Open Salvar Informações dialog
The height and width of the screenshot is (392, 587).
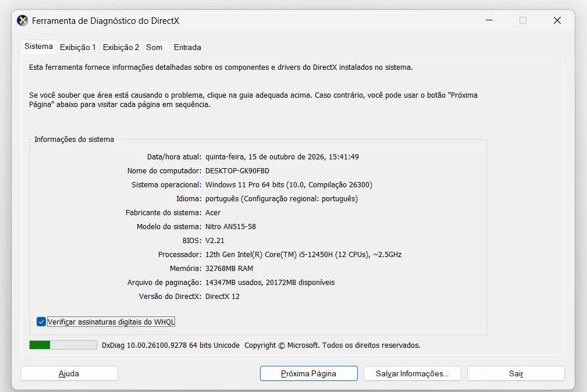pyautogui.click(x=412, y=373)
